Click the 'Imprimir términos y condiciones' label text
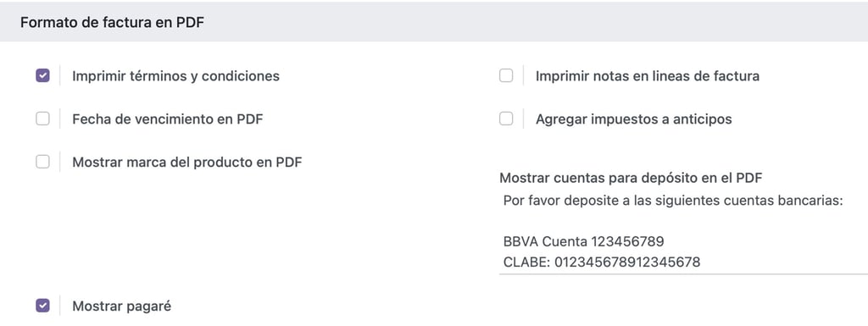The height and width of the screenshot is (326, 868). 176,76
